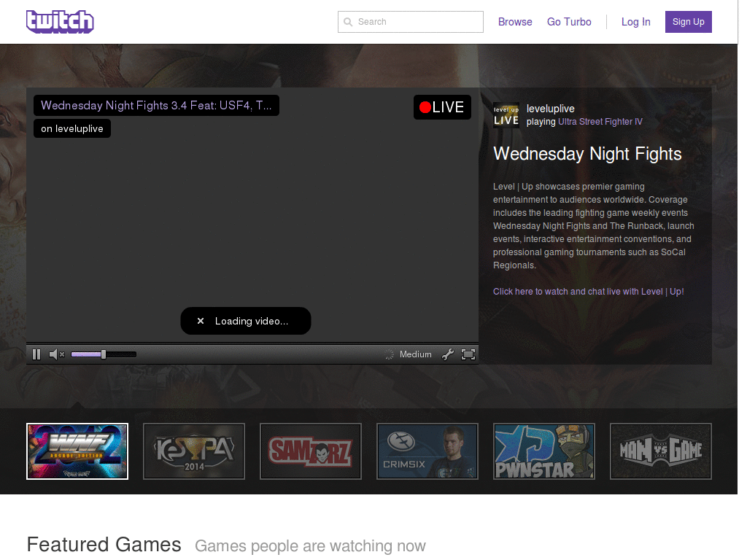The height and width of the screenshot is (560, 747).
Task: Click the Twitch logo
Action: tap(60, 22)
